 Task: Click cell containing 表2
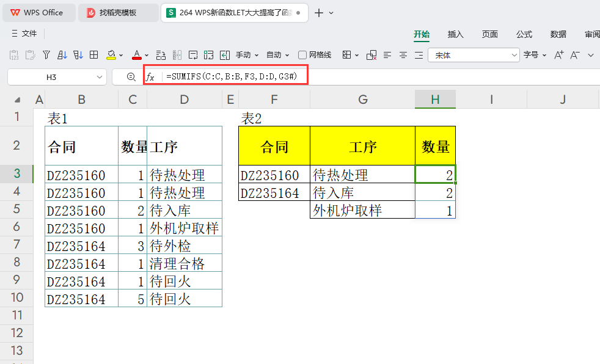pos(274,118)
